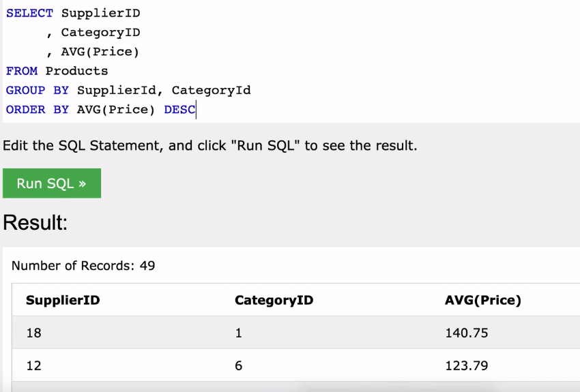This screenshot has width=580, height=392.
Task: Click the AVG(Price) column header
Action: click(x=482, y=300)
